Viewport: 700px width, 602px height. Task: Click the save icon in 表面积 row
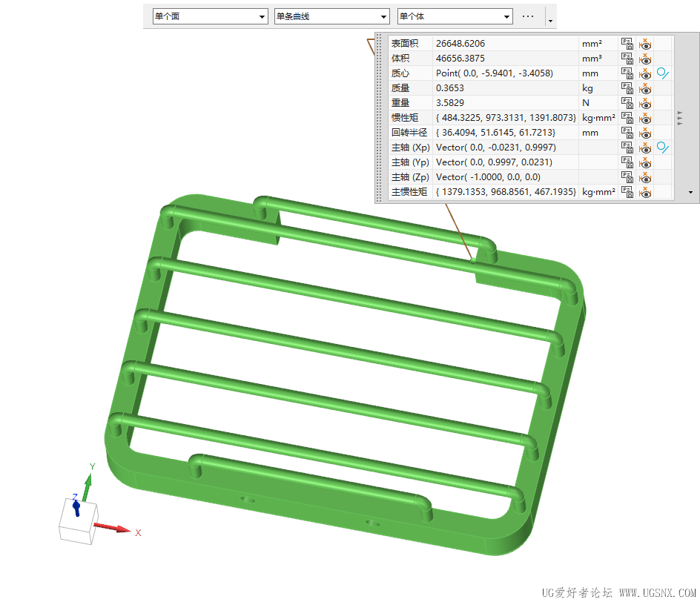[627, 43]
